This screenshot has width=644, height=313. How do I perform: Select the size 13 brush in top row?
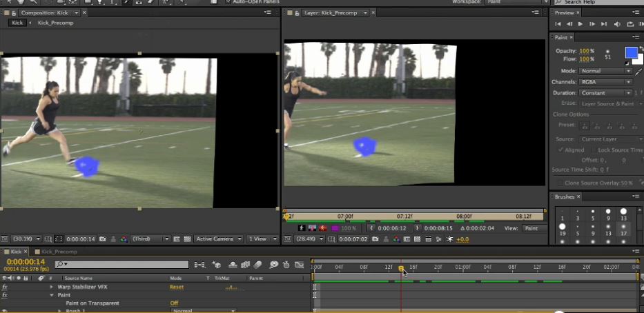pos(623,214)
